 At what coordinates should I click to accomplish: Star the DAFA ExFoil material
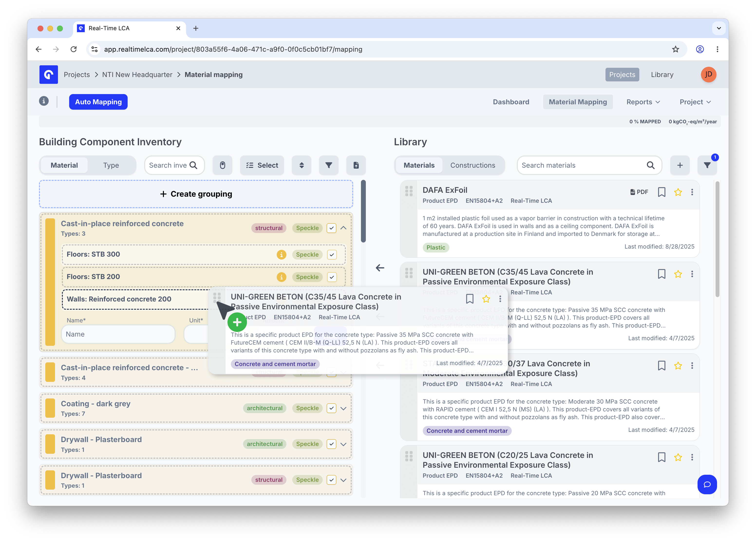pos(678,192)
